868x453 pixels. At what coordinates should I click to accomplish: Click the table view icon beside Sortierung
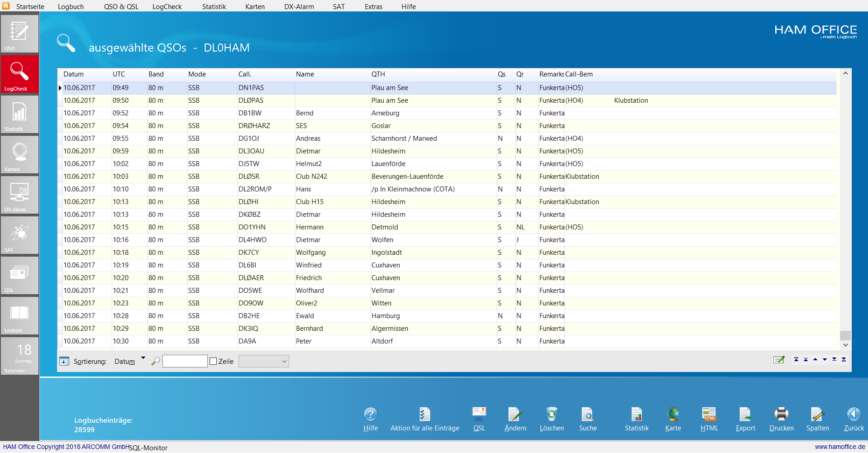pos(64,361)
